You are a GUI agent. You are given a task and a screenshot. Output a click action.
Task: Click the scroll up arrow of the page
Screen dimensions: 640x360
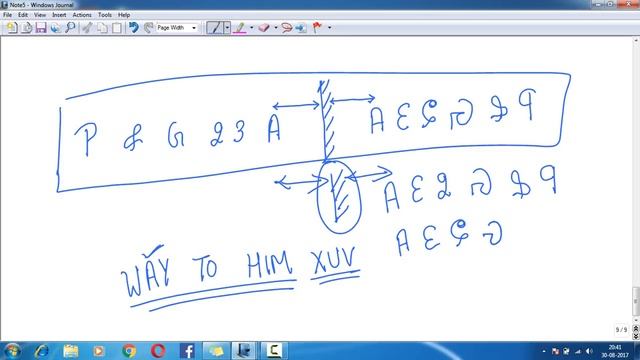636,40
